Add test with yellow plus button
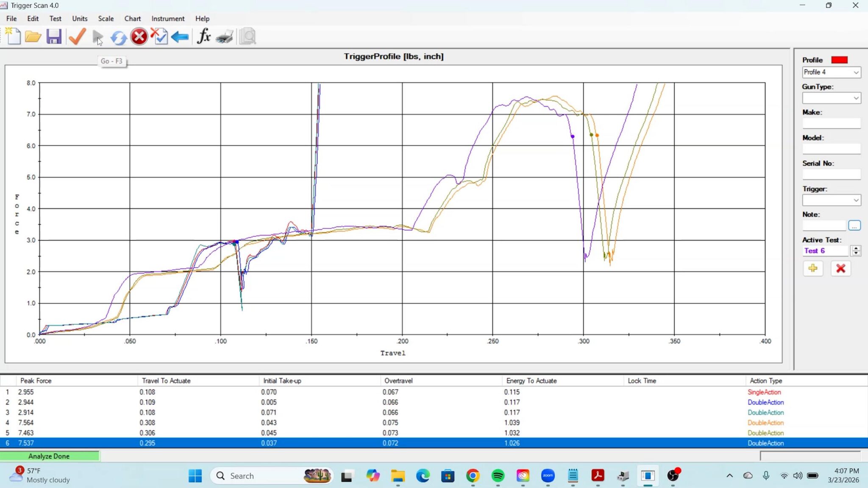 [813, 268]
